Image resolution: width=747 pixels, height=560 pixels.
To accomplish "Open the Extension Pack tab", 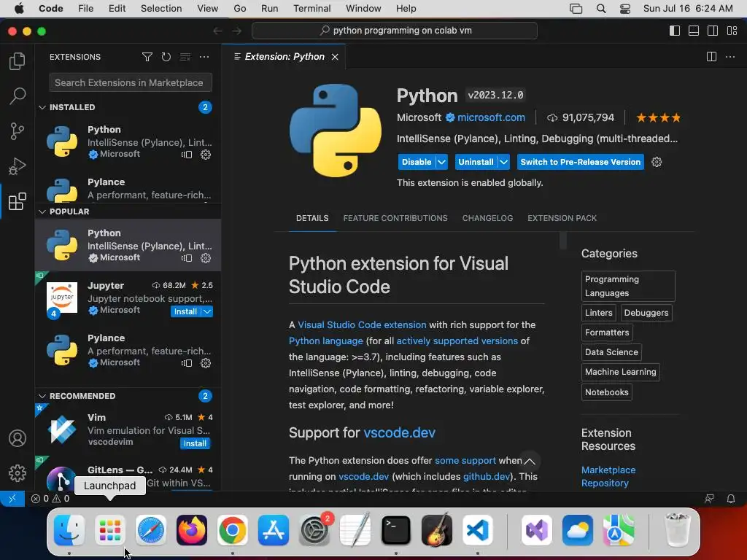I will pos(562,218).
